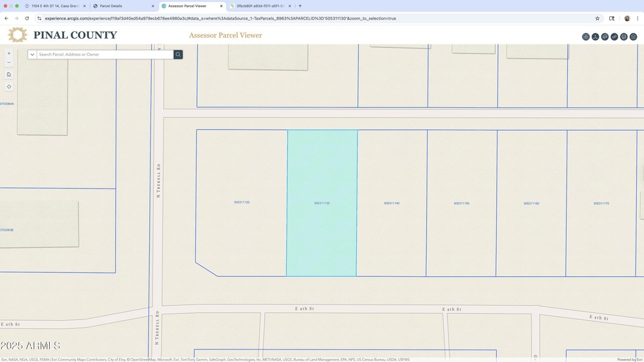Expand the search source dropdown arrow
Screen dimensions: 644x362
point(32,54)
